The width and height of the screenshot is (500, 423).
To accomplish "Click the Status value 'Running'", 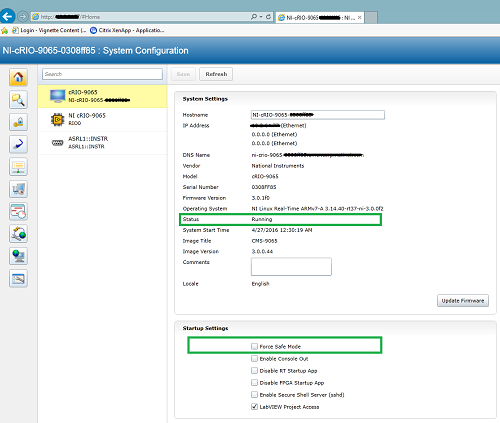I will tap(262, 219).
